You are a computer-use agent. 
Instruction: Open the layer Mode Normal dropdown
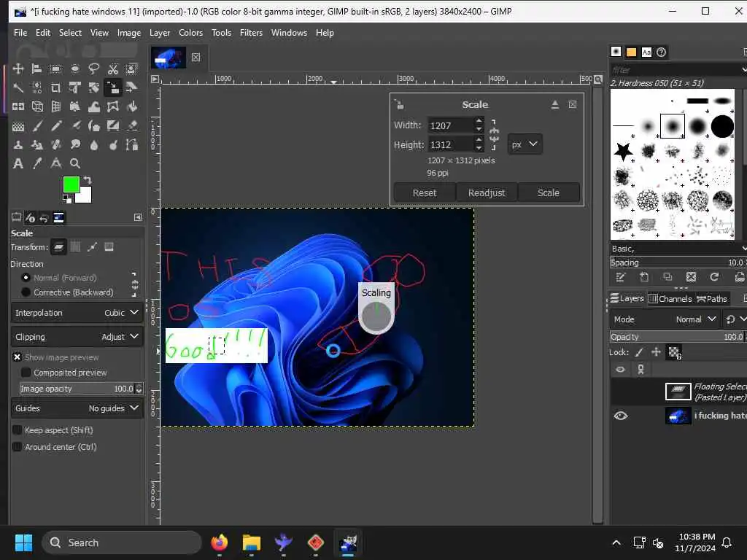point(665,319)
